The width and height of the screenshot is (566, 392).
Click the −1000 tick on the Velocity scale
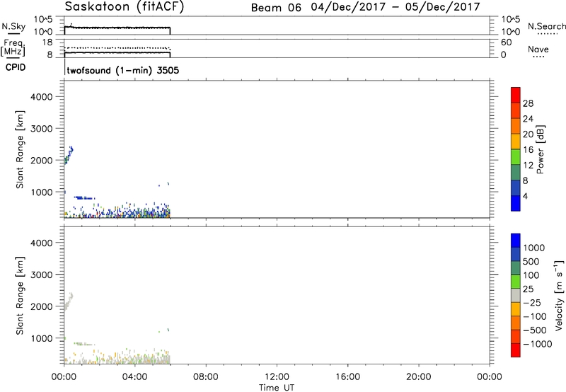pos(537,344)
